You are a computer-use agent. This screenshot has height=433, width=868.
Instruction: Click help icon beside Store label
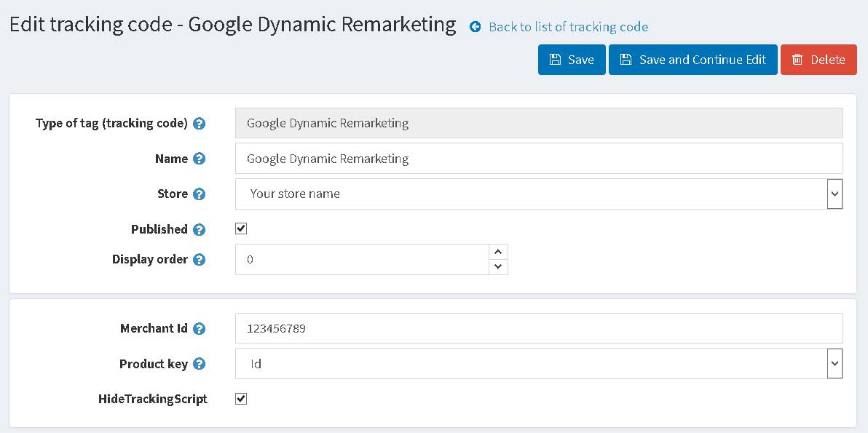click(200, 194)
